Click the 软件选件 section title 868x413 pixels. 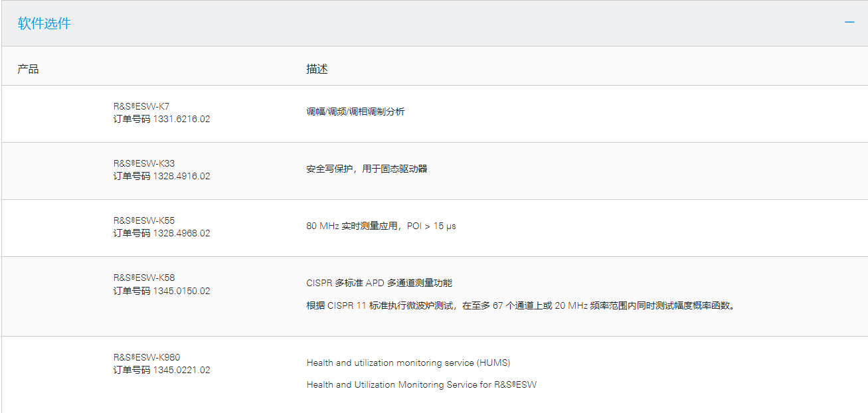(44, 24)
